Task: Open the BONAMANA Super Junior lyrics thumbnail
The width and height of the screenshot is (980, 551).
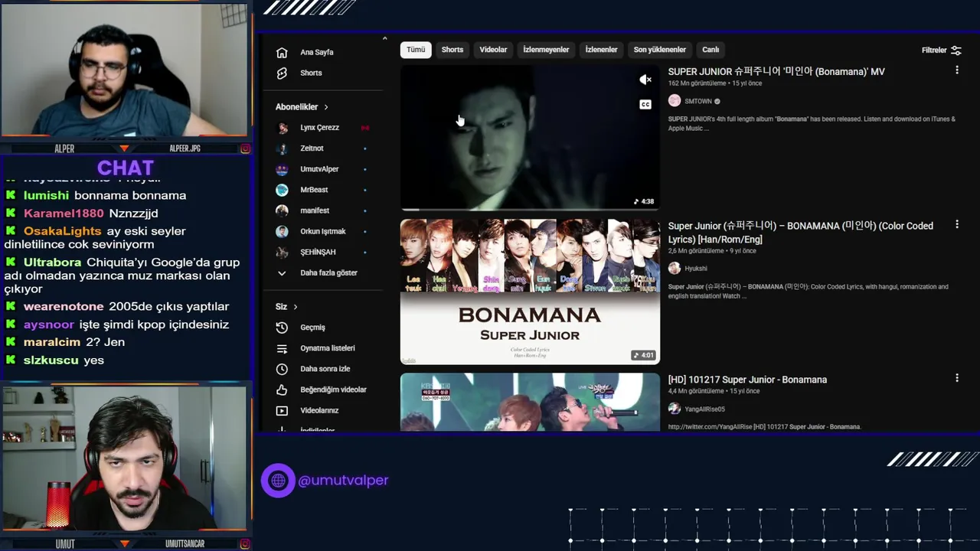Action: pos(530,292)
